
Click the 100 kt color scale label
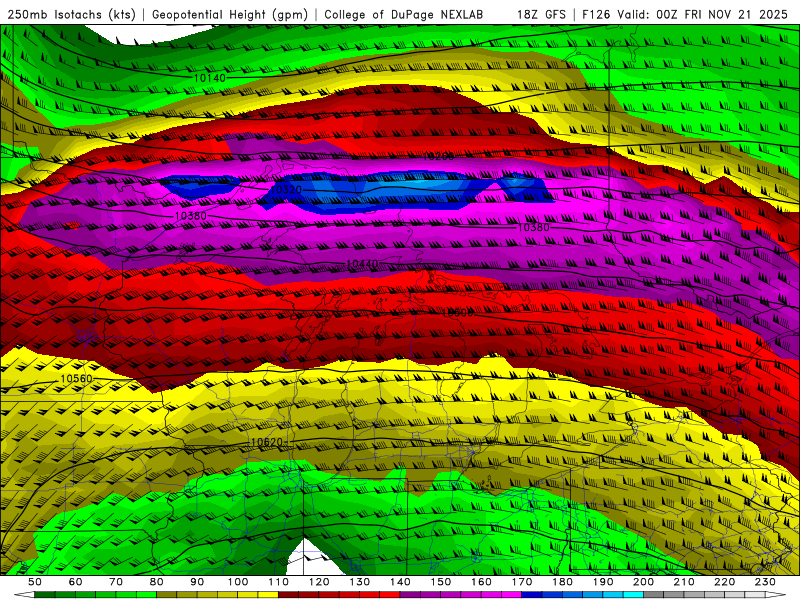[x=238, y=582]
